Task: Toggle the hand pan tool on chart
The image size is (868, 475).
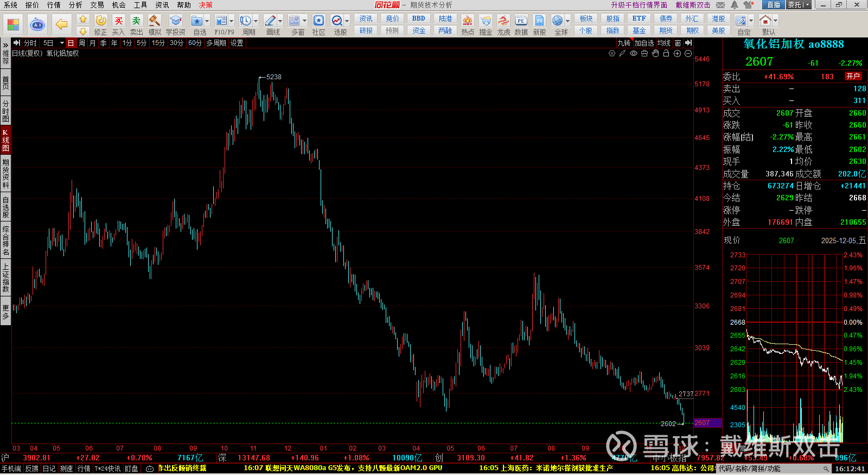Action: coord(655,53)
